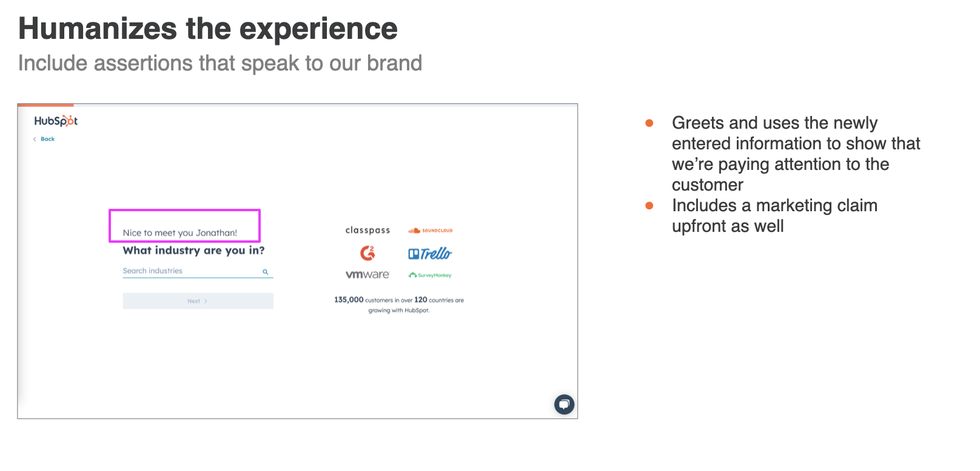Viewport: 980px width, 471px height.
Task: Click the vmware logo
Action: click(x=367, y=275)
